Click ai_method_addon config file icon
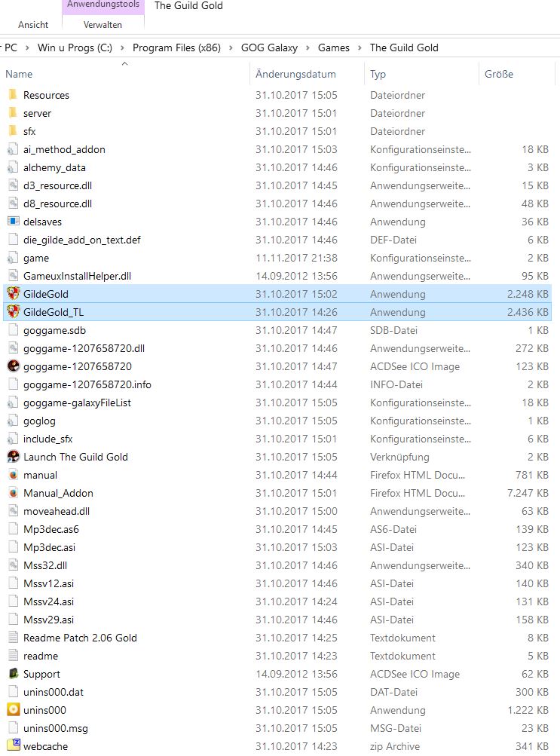The height and width of the screenshot is (756, 560). (x=13, y=149)
